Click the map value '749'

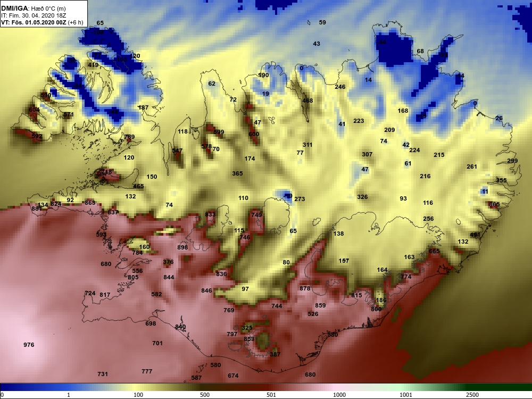pos(256,215)
